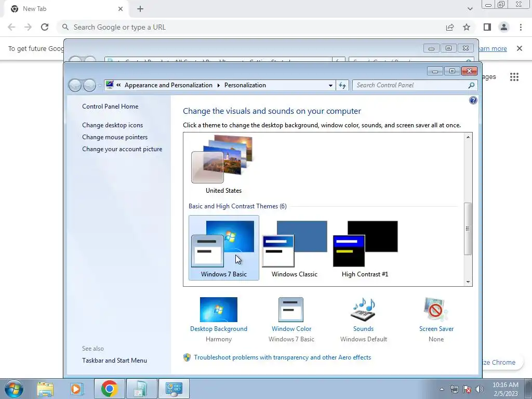Click the Control Panel taskbar button

pos(174,389)
